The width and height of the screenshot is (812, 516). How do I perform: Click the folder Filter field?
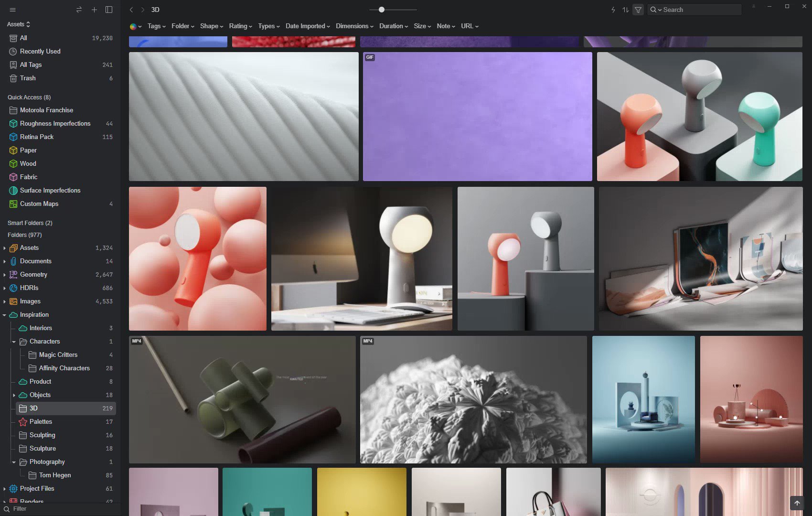click(60, 509)
